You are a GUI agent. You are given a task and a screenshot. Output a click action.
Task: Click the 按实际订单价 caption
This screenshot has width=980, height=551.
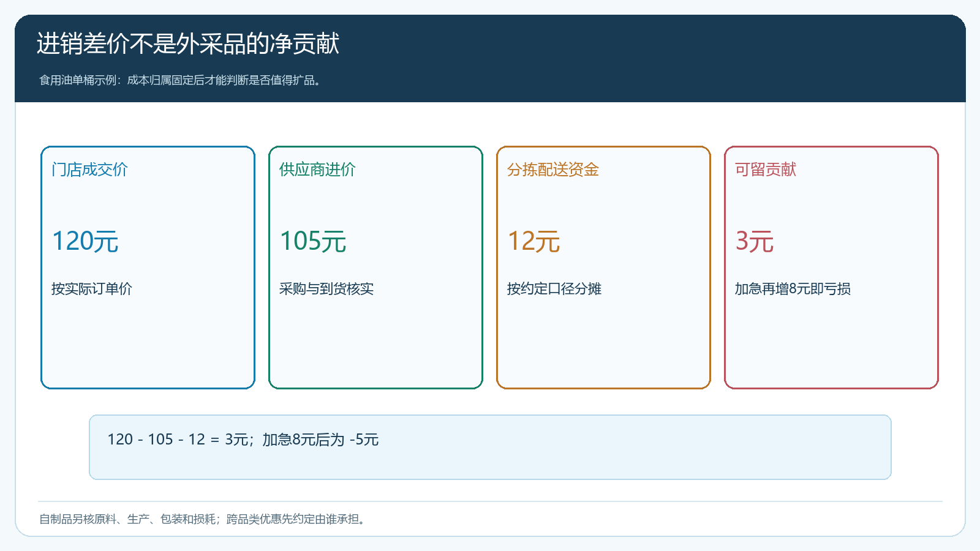pyautogui.click(x=92, y=288)
